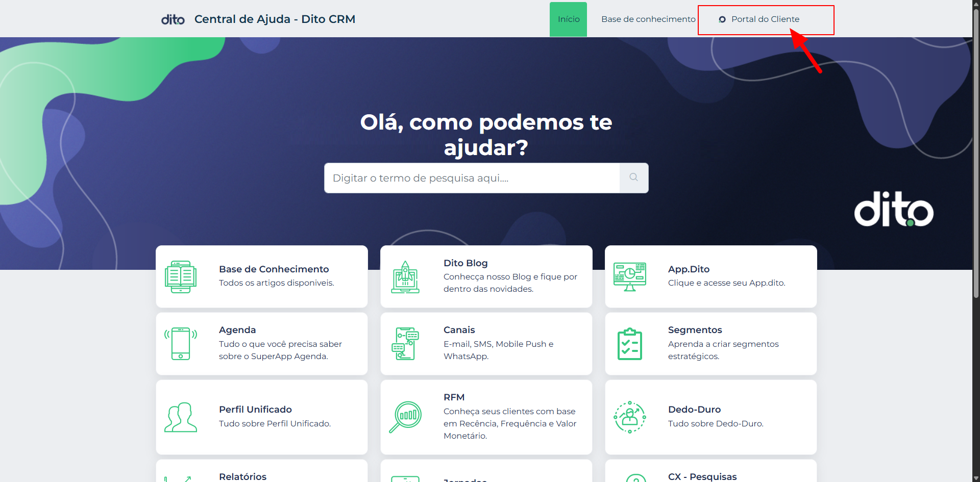Open the Portal do Cliente link
The image size is (980, 482).
(765, 19)
